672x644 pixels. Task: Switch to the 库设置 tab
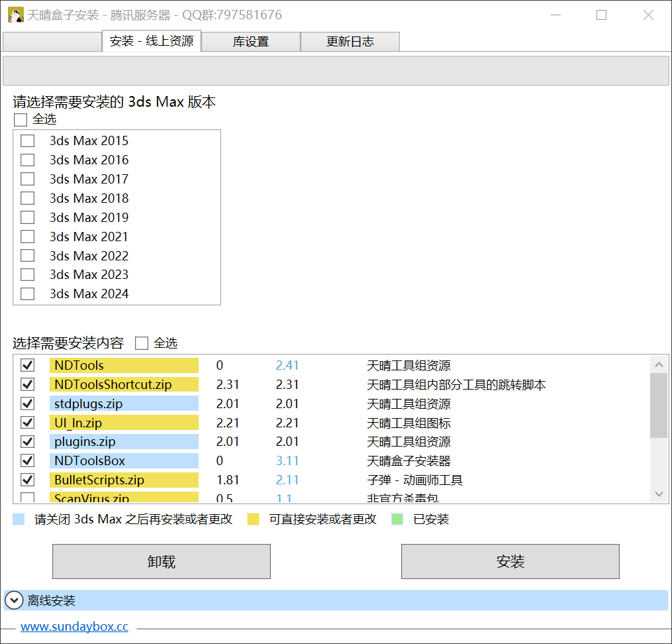click(x=251, y=42)
